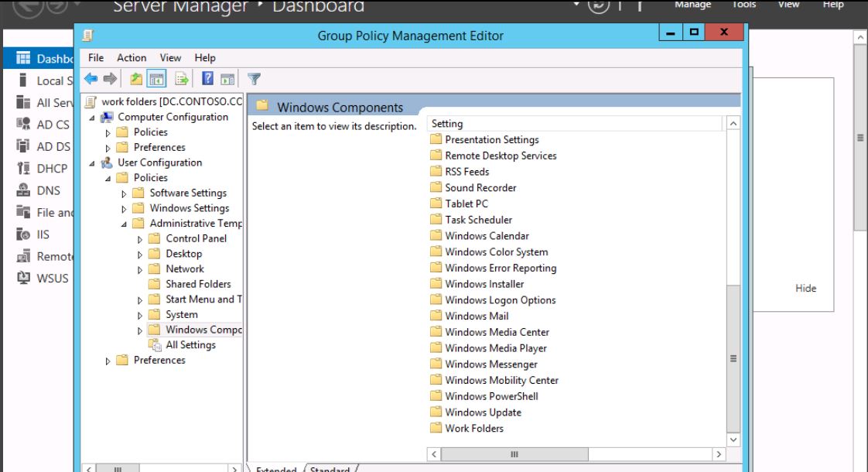Click the Forward arrow in the editor toolbar
The height and width of the screenshot is (472, 868).
[110, 79]
